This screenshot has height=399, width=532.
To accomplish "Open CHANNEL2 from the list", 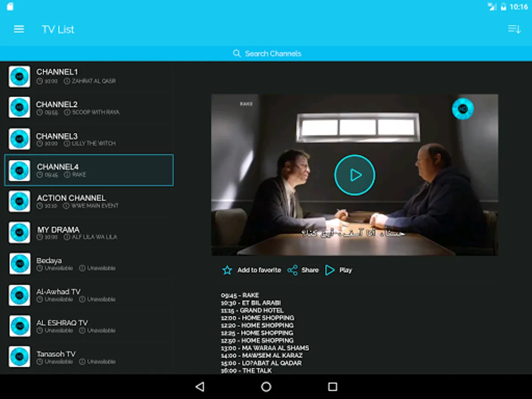I will (x=89, y=108).
